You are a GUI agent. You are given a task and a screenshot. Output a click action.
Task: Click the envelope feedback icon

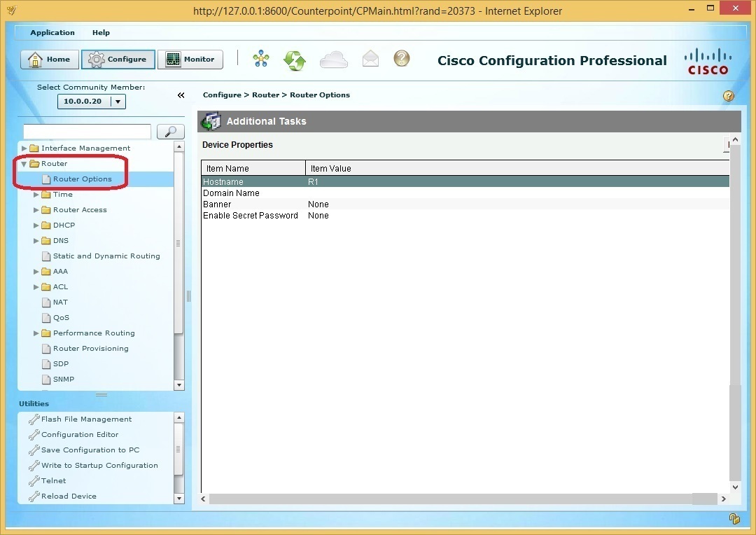pos(370,59)
